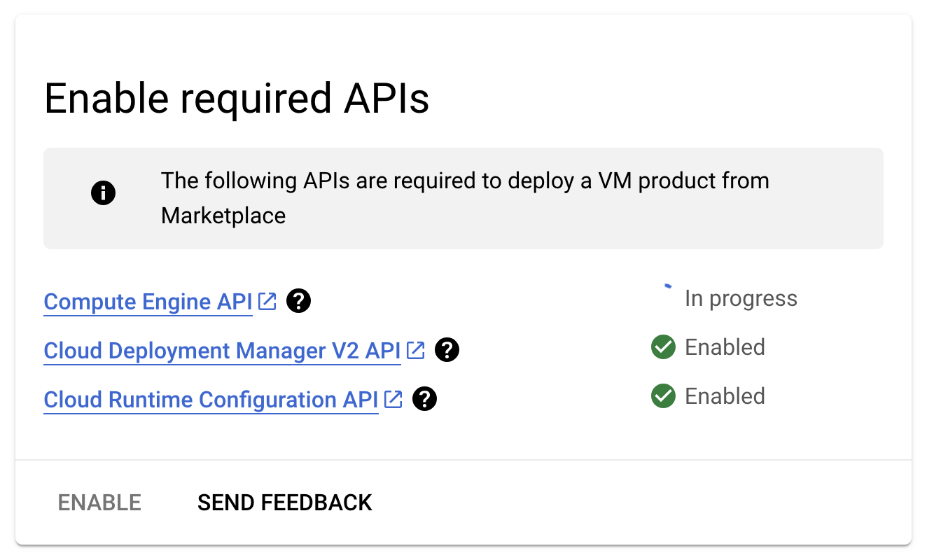Click SEND FEEDBACK
Viewport: 927px width, 560px height.
[284, 502]
